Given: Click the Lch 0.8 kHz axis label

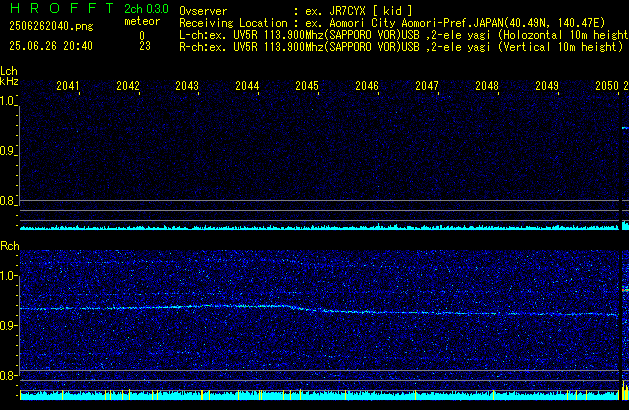Looking at the screenshot, I should click(7, 201).
